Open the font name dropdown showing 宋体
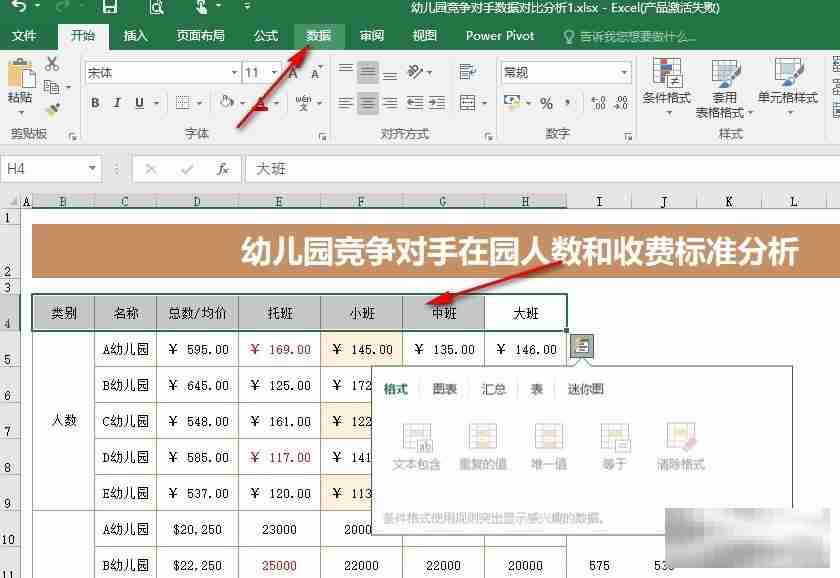The height and width of the screenshot is (578, 840). click(234, 73)
